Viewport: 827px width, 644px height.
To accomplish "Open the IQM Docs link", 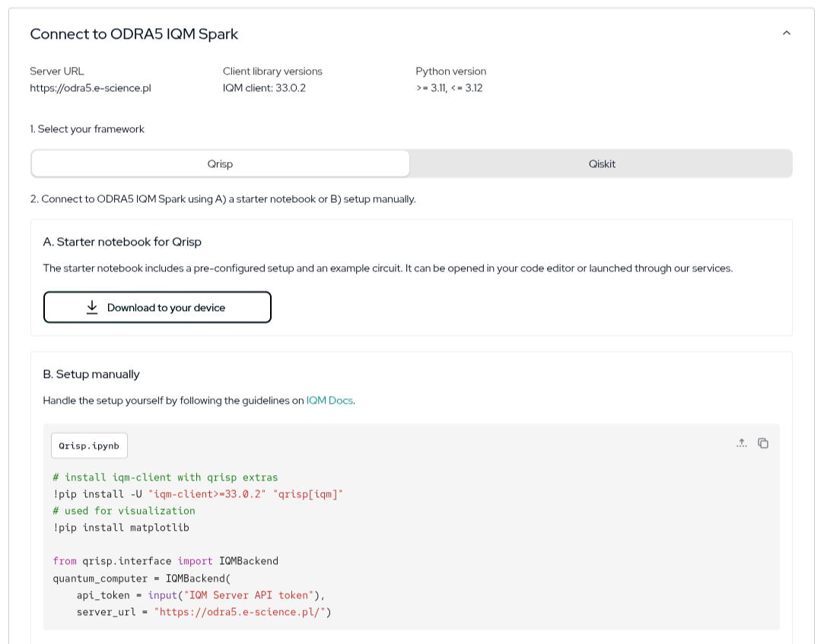I will (329, 400).
